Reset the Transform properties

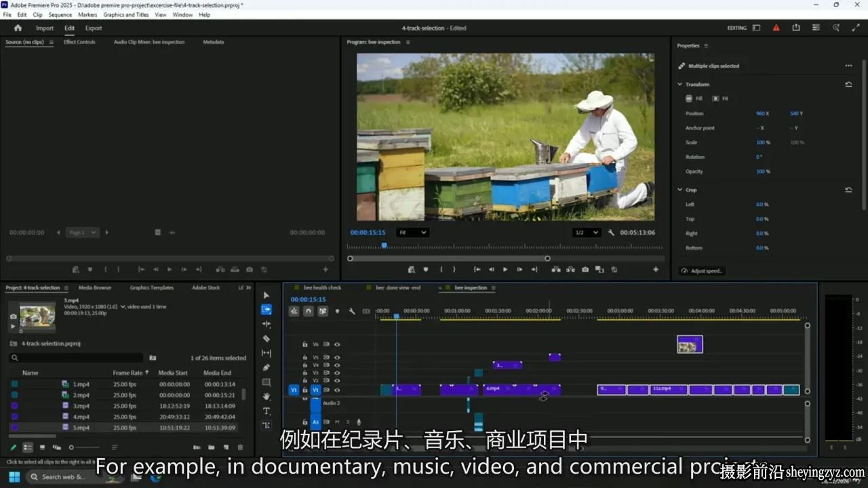click(x=848, y=85)
